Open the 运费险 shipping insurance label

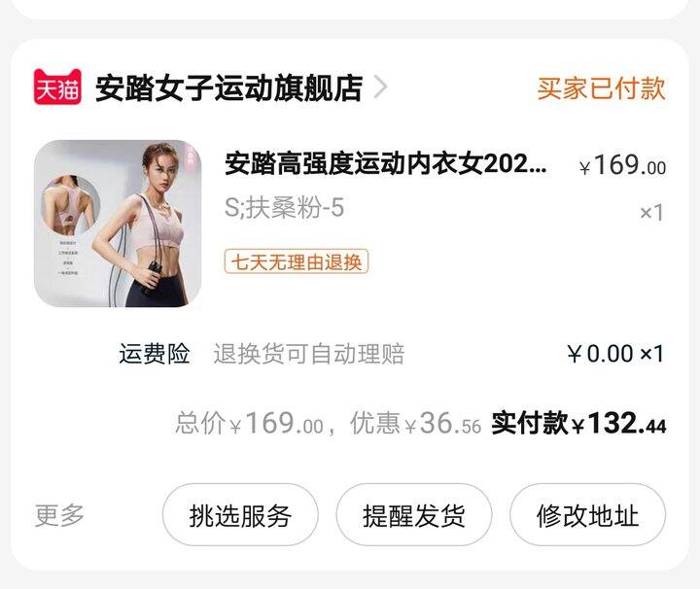pos(155,354)
